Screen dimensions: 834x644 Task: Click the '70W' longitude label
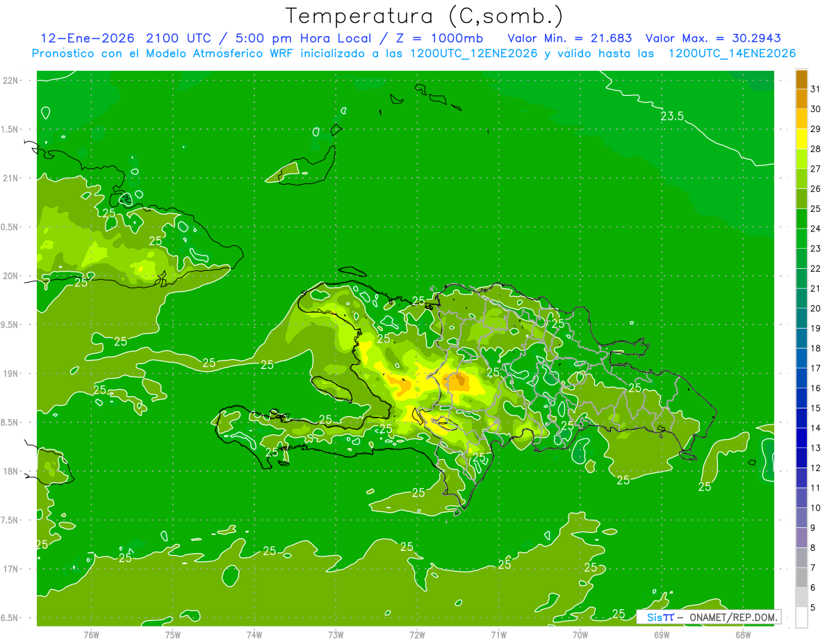580,635
